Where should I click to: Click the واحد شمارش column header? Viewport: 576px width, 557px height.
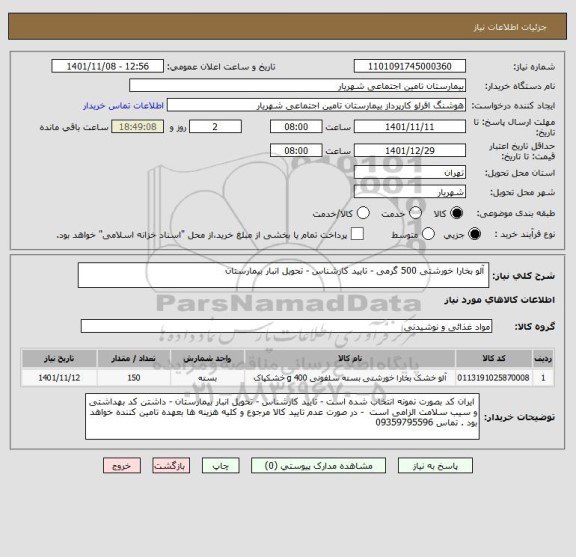207,358
